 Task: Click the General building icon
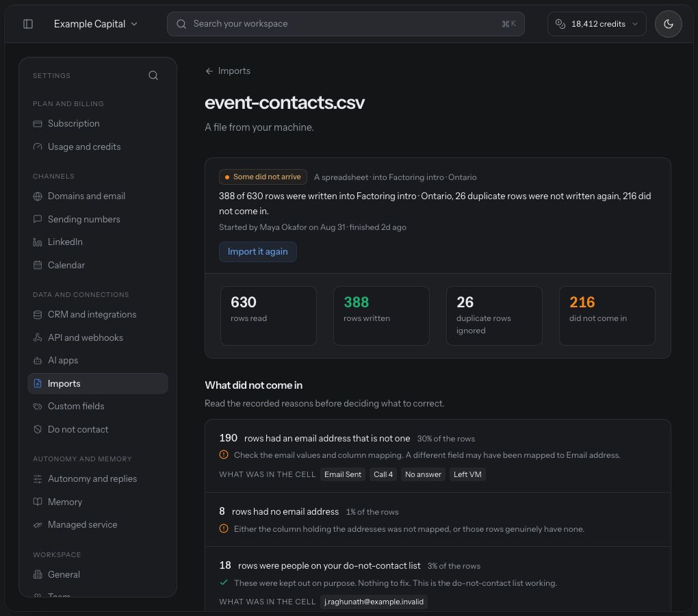click(38, 575)
